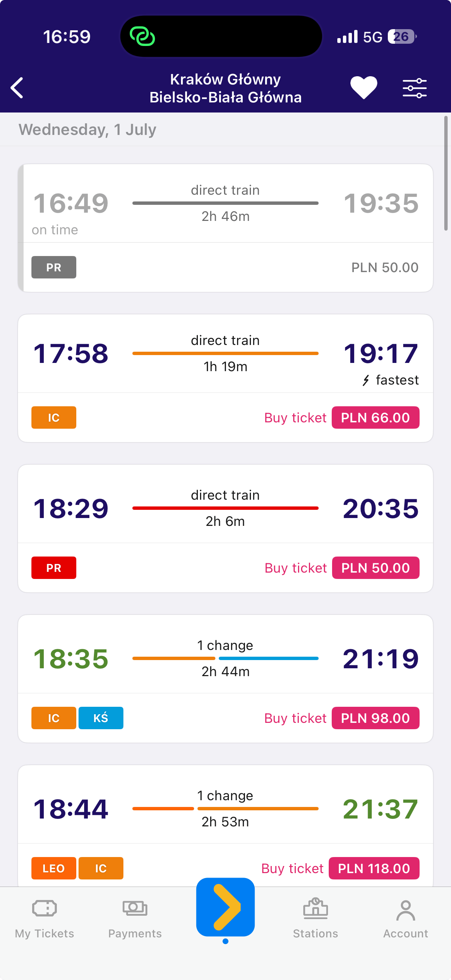Expand the 18:44 LEO and IC connection
The image size is (451, 980).
225,805
